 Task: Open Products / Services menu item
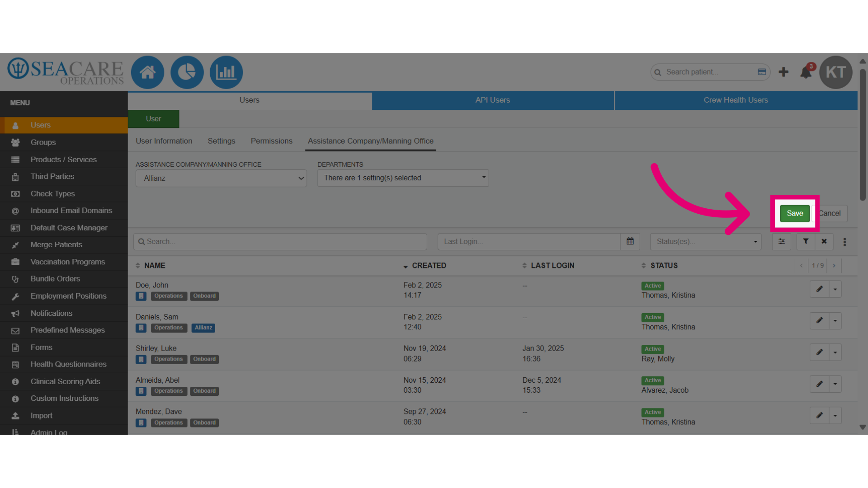pos(64,160)
